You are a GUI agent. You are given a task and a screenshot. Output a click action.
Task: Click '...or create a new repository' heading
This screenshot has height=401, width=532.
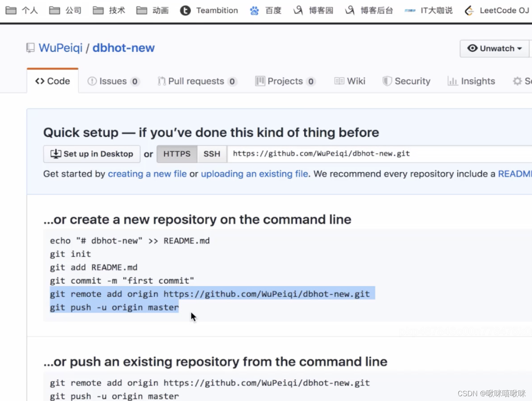pyautogui.click(x=197, y=219)
